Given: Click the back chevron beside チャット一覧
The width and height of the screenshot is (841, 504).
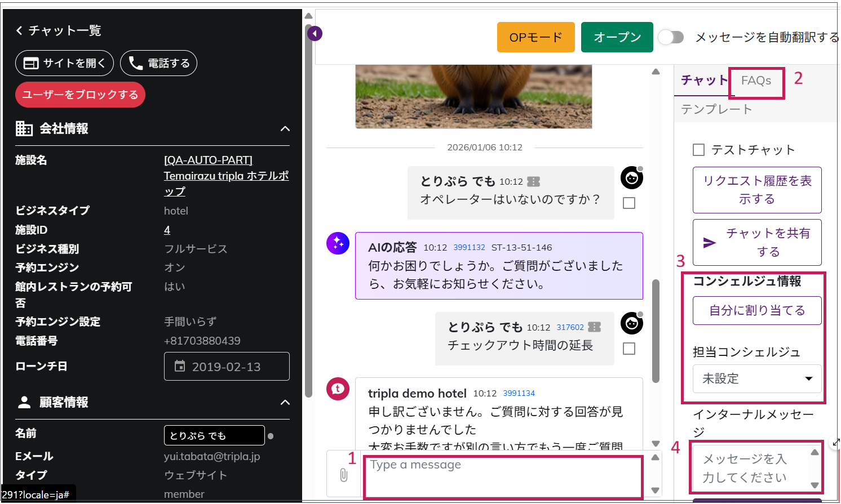Looking at the screenshot, I should pos(19,30).
